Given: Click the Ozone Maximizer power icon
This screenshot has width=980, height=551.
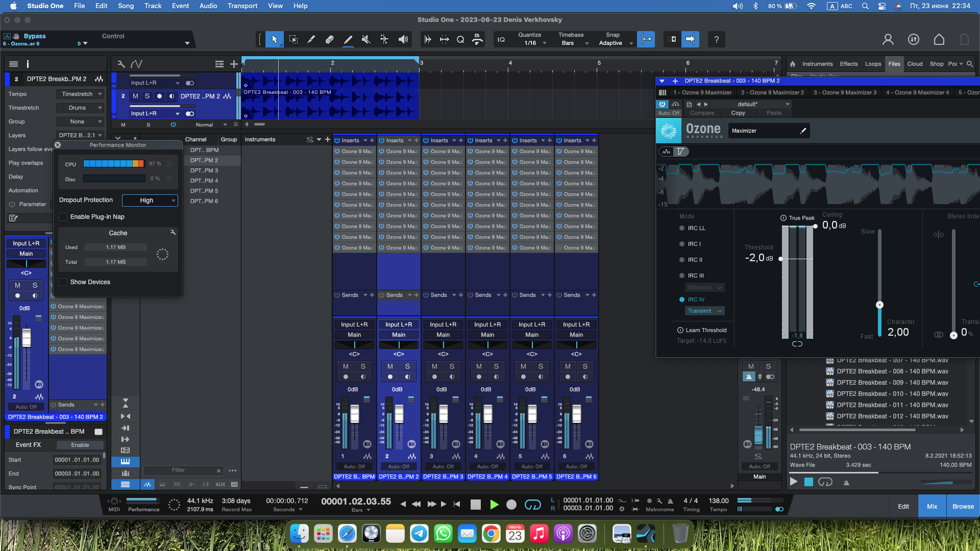Looking at the screenshot, I should coord(662,104).
